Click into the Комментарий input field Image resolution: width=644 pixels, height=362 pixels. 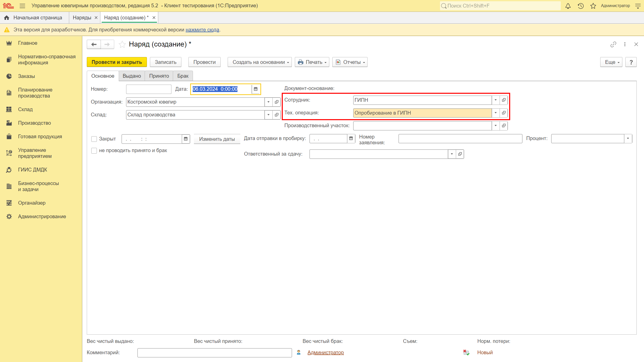[x=215, y=353]
